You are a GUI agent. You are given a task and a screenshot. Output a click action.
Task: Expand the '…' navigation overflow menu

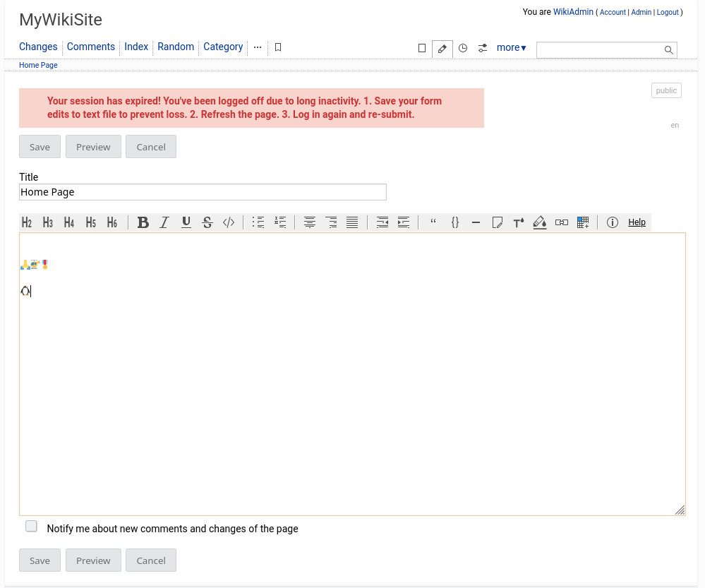click(x=258, y=47)
